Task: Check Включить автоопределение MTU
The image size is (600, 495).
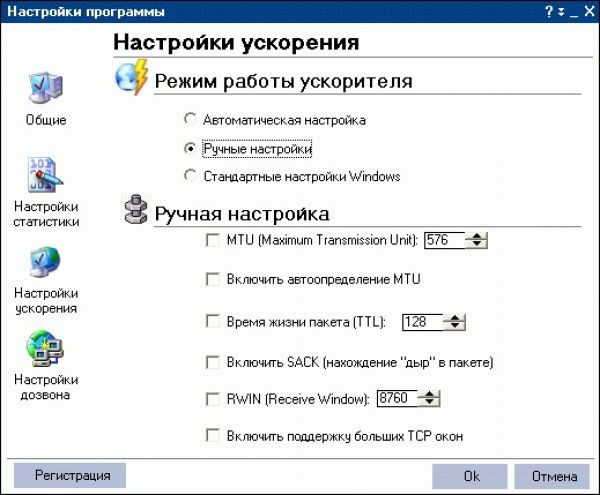Action: tap(212, 279)
